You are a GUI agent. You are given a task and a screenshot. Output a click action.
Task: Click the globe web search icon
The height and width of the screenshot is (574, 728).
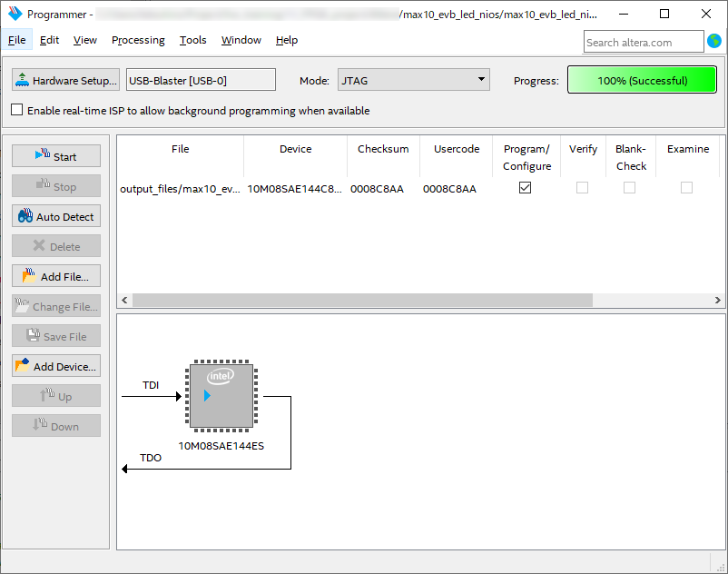714,42
